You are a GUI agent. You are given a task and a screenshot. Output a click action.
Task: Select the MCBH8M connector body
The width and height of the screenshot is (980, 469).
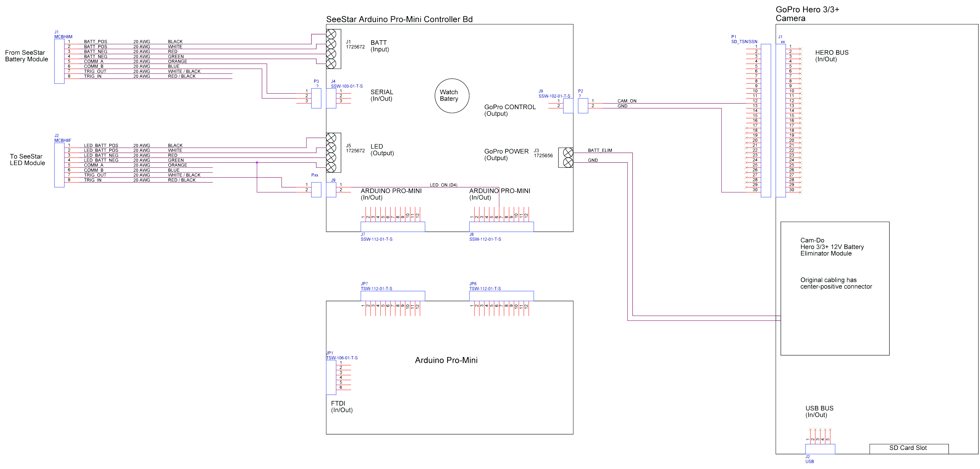pyautogui.click(x=59, y=61)
